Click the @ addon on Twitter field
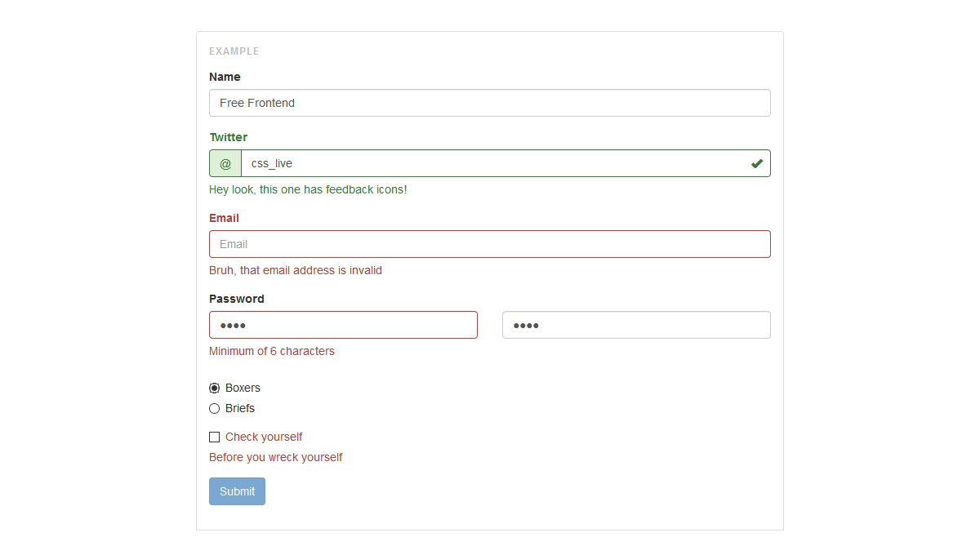This screenshot has width=980, height=555. click(225, 163)
